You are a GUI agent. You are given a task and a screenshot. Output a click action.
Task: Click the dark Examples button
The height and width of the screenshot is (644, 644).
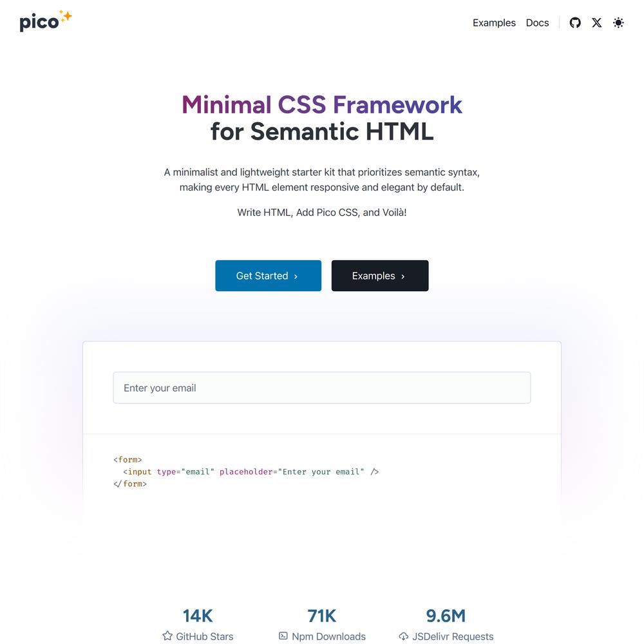coord(380,276)
